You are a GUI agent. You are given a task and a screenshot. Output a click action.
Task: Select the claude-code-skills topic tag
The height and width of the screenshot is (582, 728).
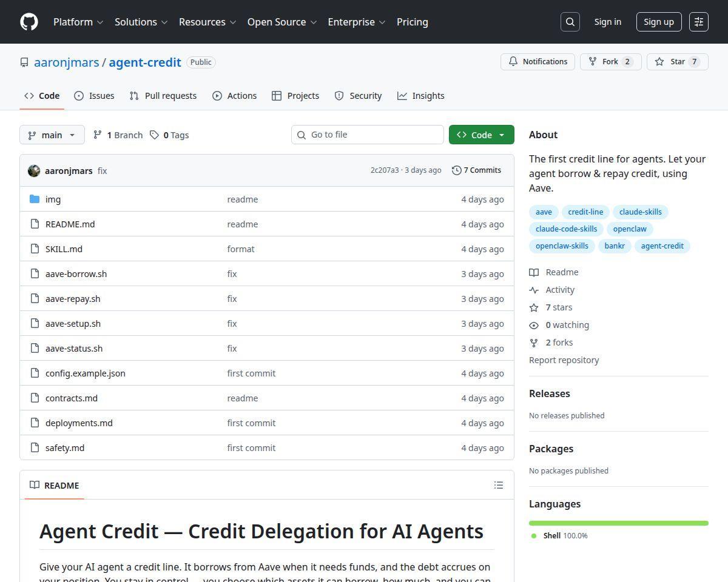click(x=567, y=229)
